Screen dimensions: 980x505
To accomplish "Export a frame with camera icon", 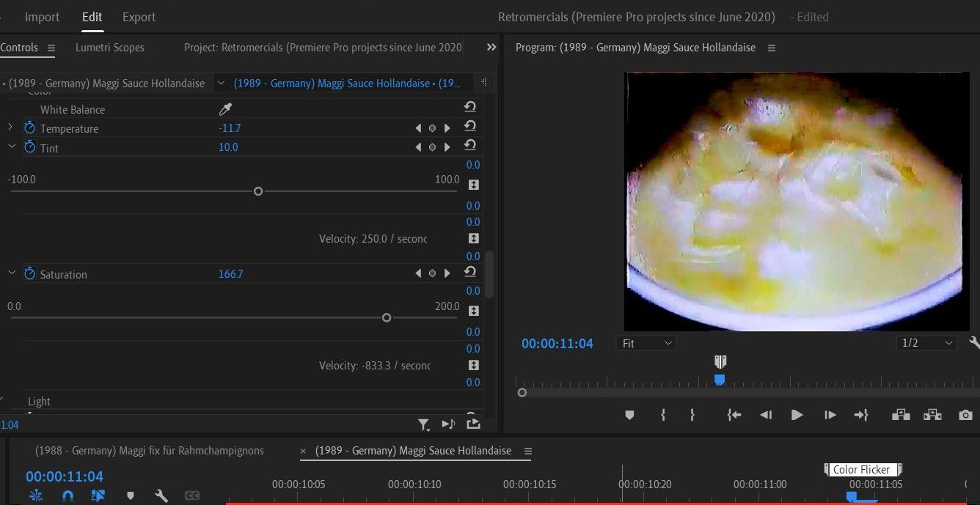I will coord(965,415).
